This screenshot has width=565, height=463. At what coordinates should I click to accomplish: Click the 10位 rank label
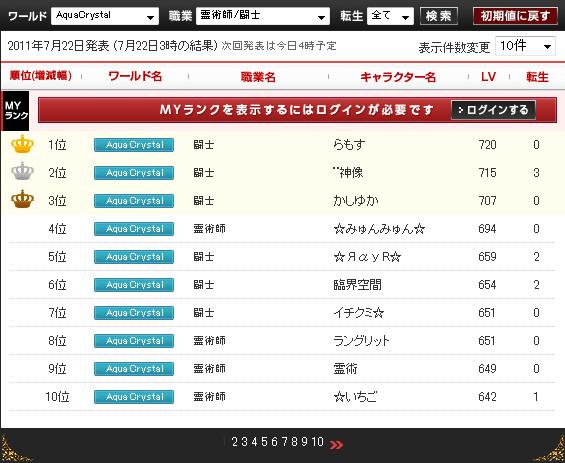tap(57, 397)
